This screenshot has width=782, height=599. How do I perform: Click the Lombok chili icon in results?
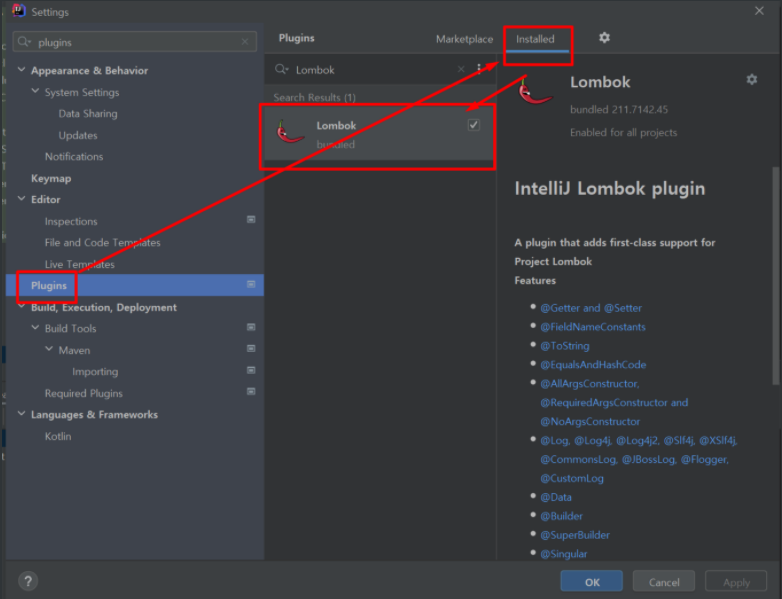290,132
